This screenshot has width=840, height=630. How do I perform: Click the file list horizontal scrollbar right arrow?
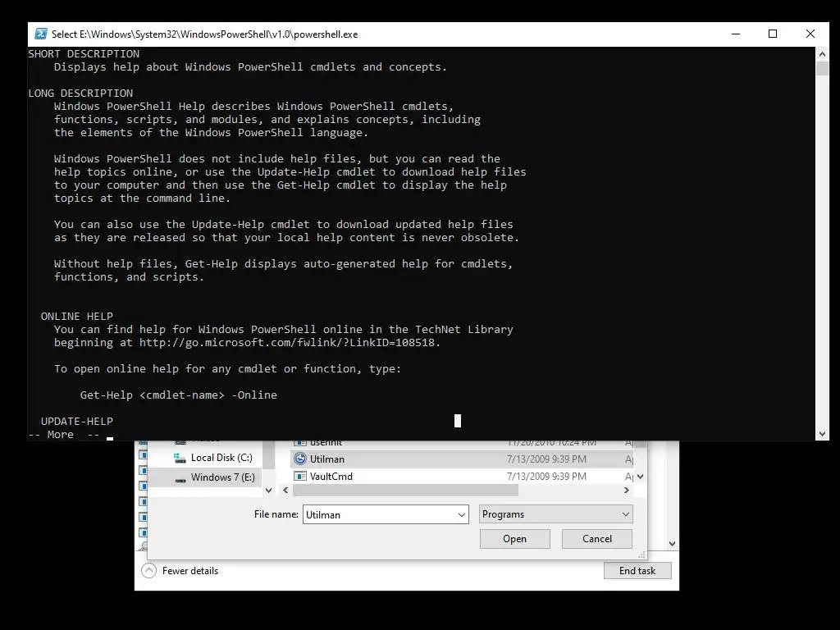(626, 491)
